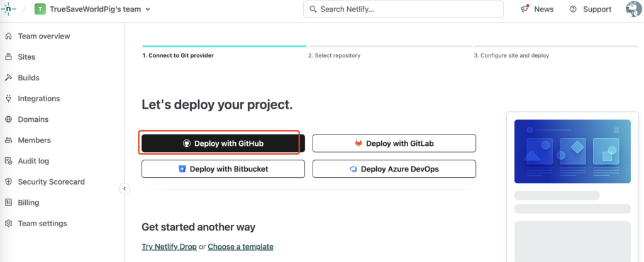
Task: Open the Integrations page
Action: point(38,99)
